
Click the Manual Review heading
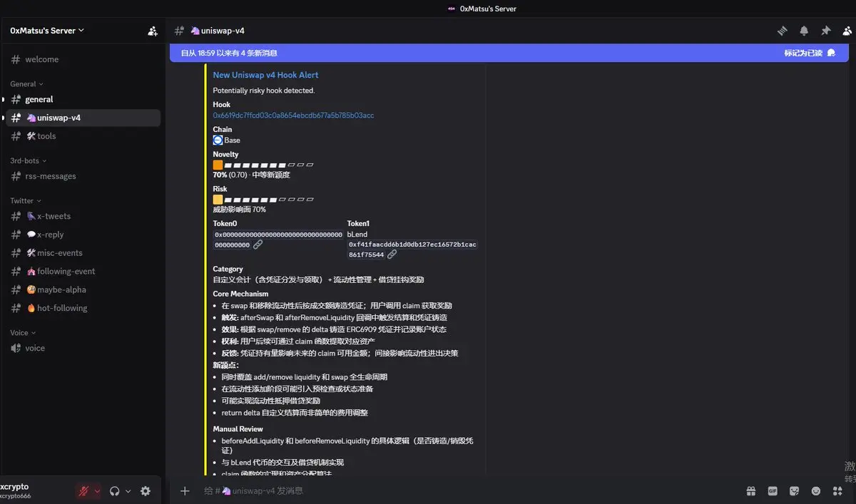click(238, 429)
